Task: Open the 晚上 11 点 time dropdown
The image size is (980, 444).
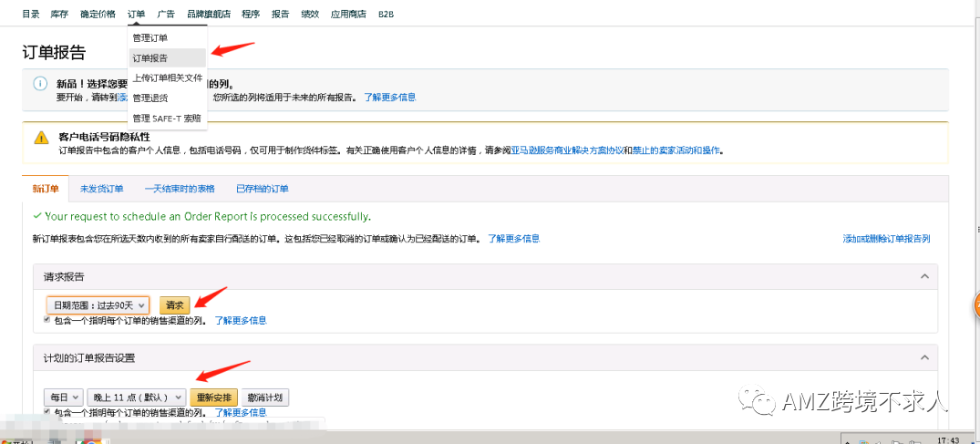Action: tap(136, 398)
